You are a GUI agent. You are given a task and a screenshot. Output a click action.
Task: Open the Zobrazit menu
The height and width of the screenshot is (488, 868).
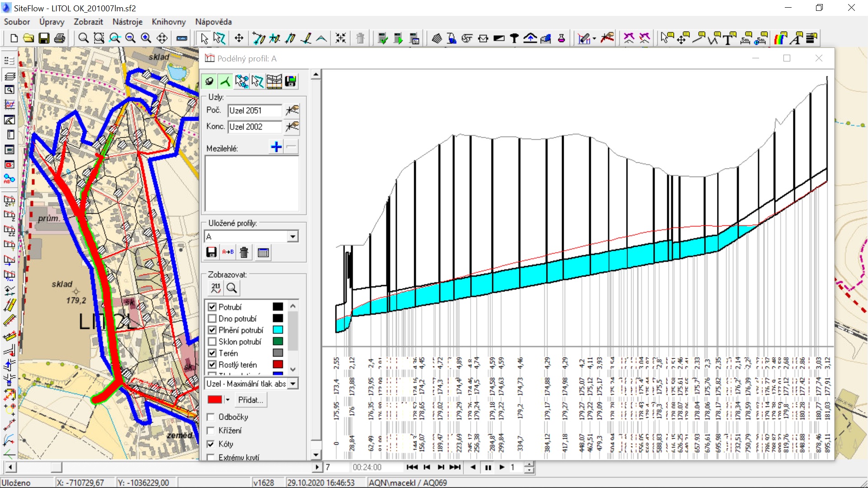click(x=88, y=22)
